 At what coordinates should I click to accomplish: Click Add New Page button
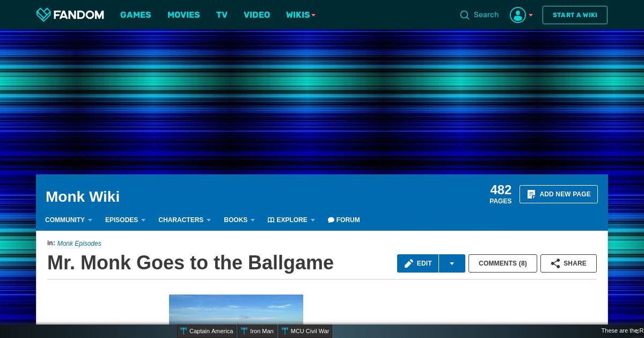pyautogui.click(x=559, y=194)
